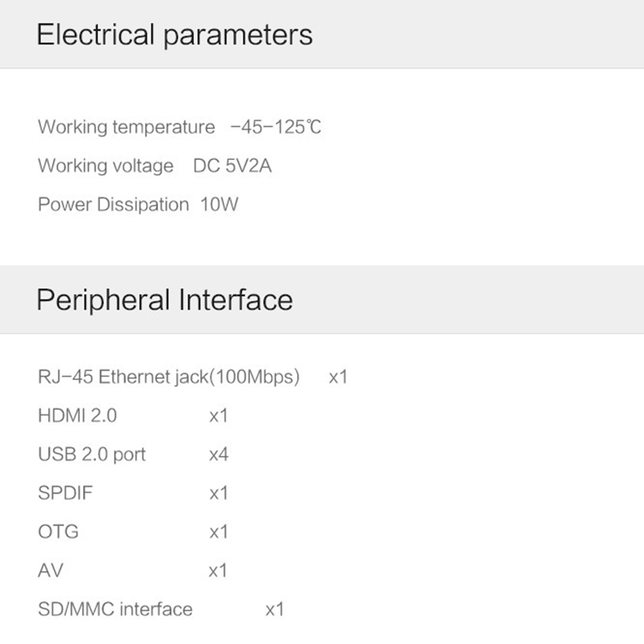Select the Working voltage label
This screenshot has width=644, height=644.
click(105, 166)
